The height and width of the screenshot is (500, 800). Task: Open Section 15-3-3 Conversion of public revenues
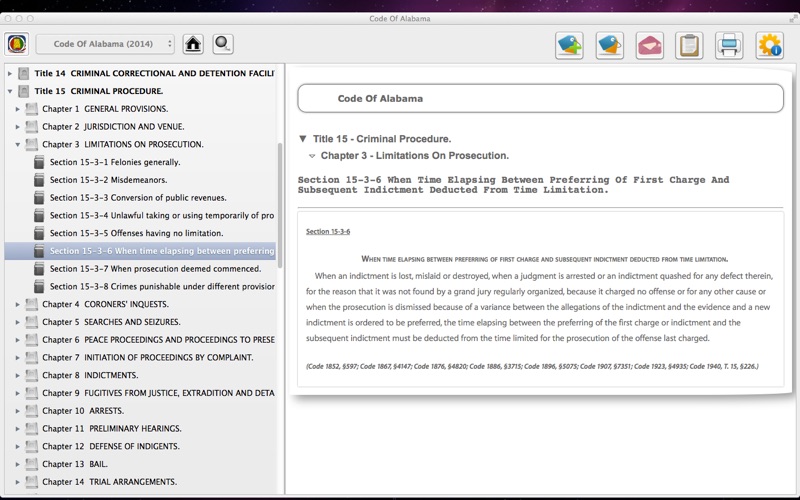pyautogui.click(x=138, y=198)
